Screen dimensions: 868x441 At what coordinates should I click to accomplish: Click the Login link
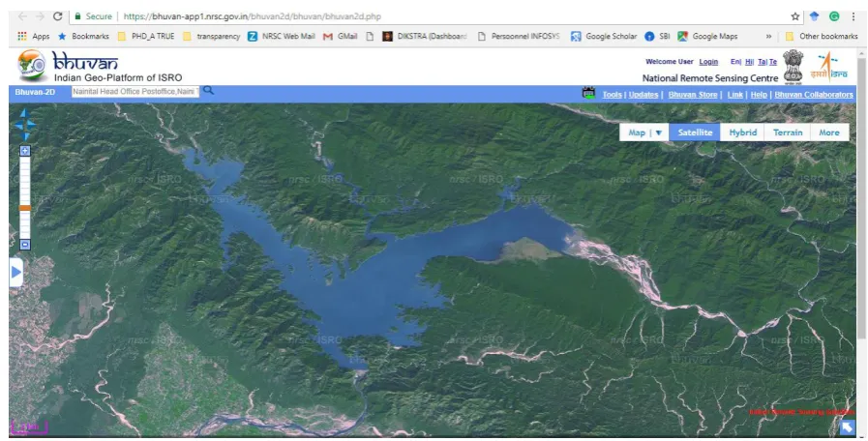click(x=708, y=62)
